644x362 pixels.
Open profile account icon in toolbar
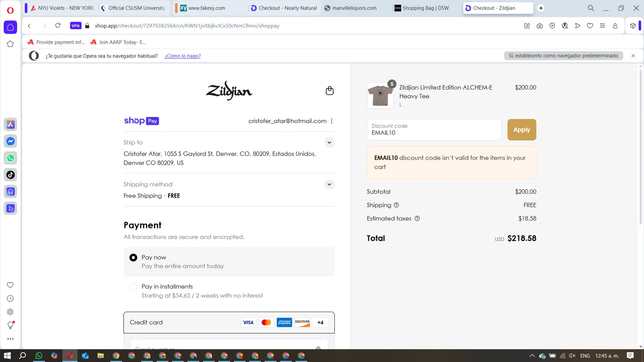pyautogui.click(x=615, y=26)
